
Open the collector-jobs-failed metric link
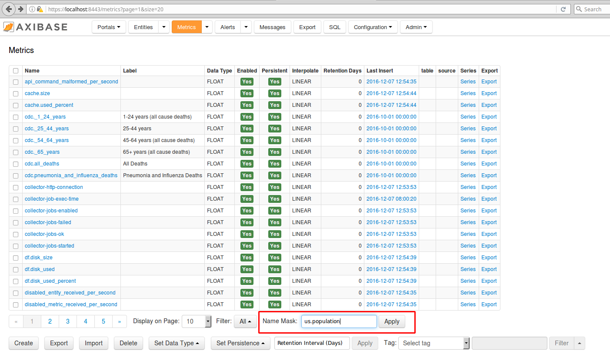[48, 222]
